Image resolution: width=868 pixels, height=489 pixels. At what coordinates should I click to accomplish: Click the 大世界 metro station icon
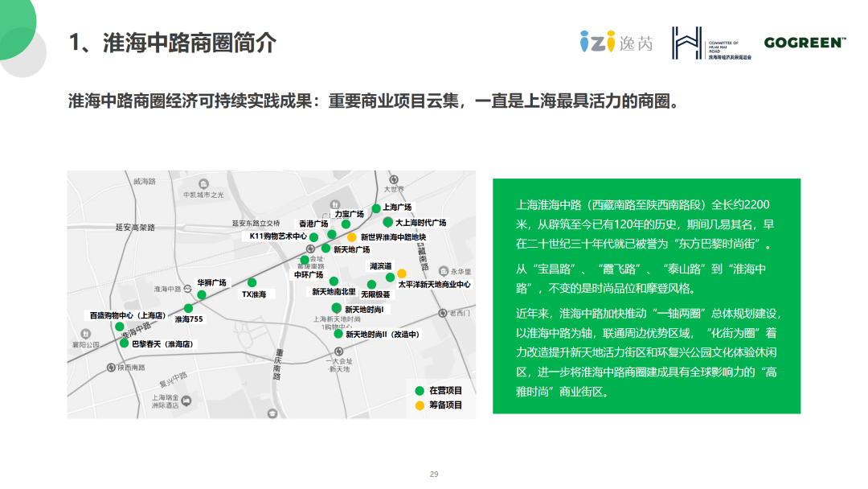pyautogui.click(x=394, y=179)
